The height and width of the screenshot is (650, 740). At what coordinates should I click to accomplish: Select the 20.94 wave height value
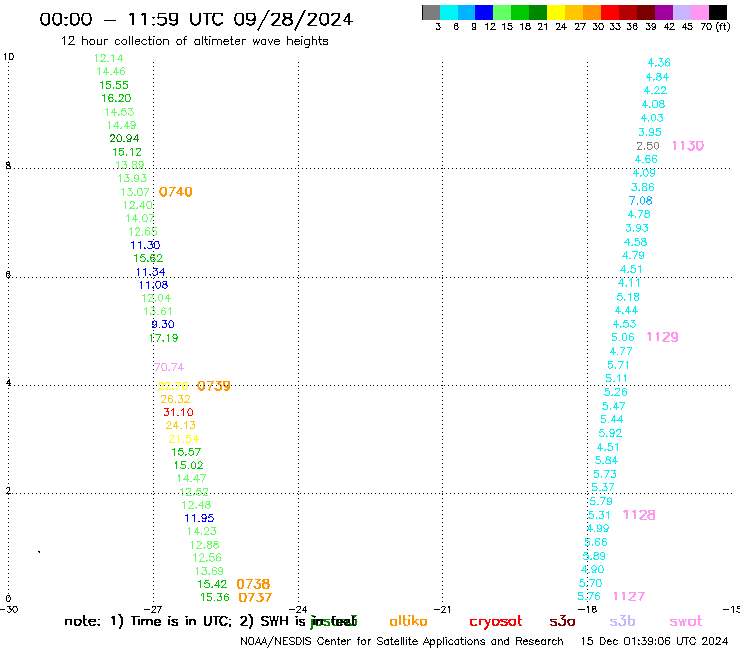coord(124,138)
